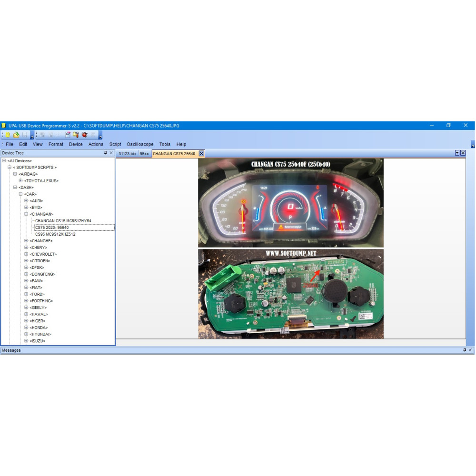Pin the Device Tree panel
Screen dimensions: 476x476
(x=105, y=153)
